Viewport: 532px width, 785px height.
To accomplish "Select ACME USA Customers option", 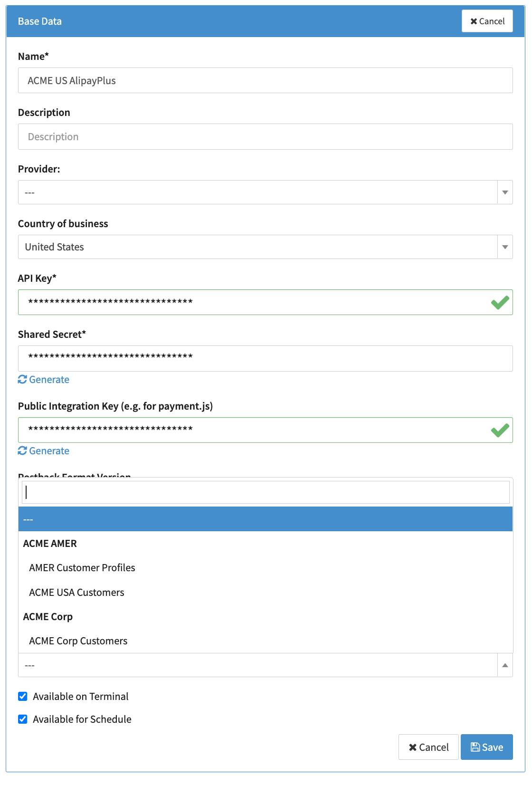I will pyautogui.click(x=76, y=593).
